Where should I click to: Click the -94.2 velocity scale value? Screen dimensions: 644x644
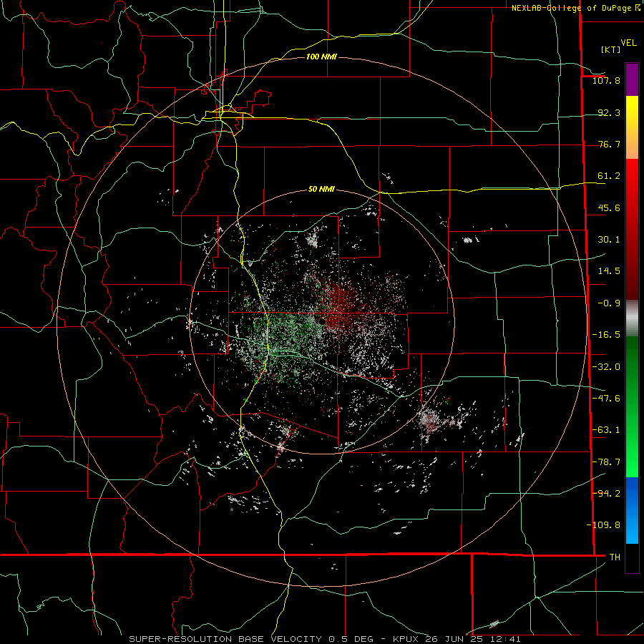tap(606, 493)
